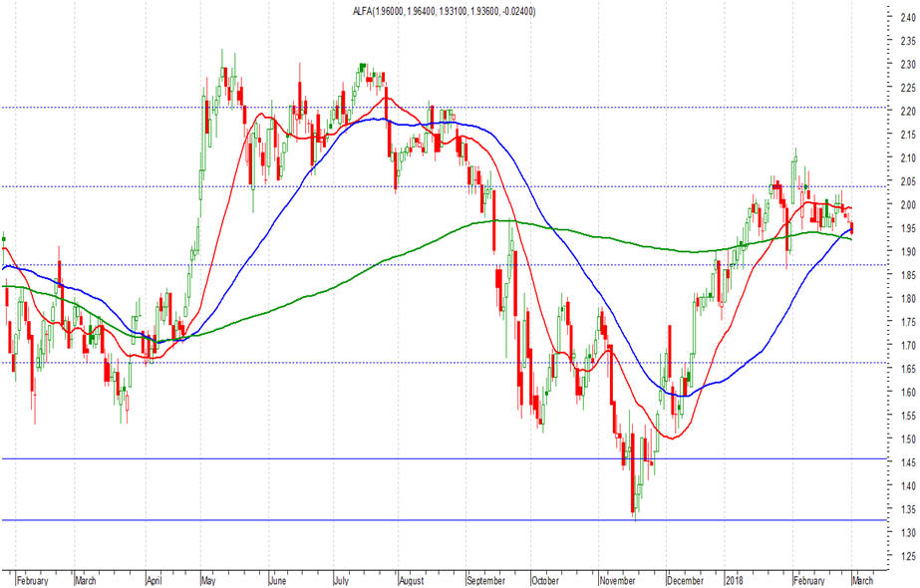
Task: Click the 1.80 price axis value
Action: (x=908, y=299)
